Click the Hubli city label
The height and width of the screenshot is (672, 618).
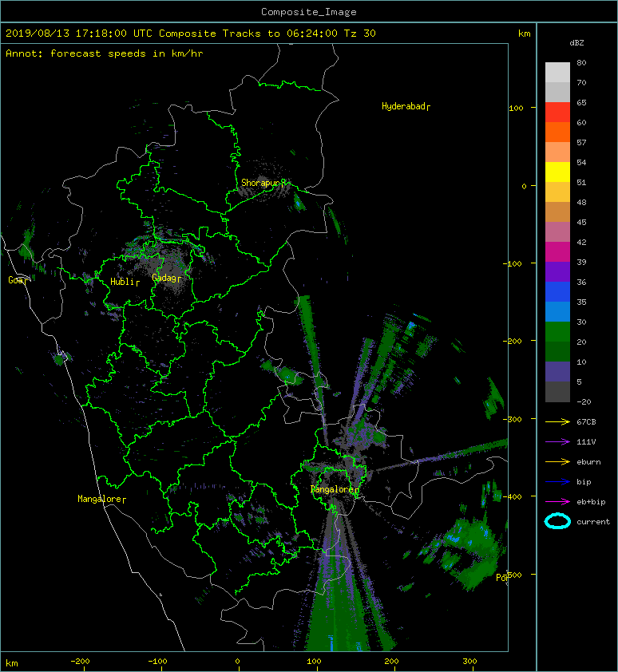125,282
